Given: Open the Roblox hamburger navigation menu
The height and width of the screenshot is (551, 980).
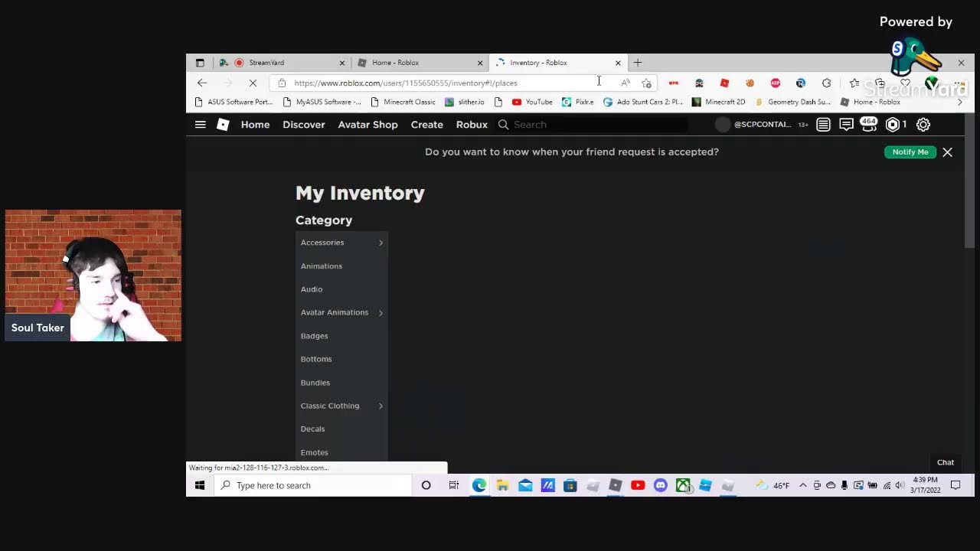Looking at the screenshot, I should [201, 124].
